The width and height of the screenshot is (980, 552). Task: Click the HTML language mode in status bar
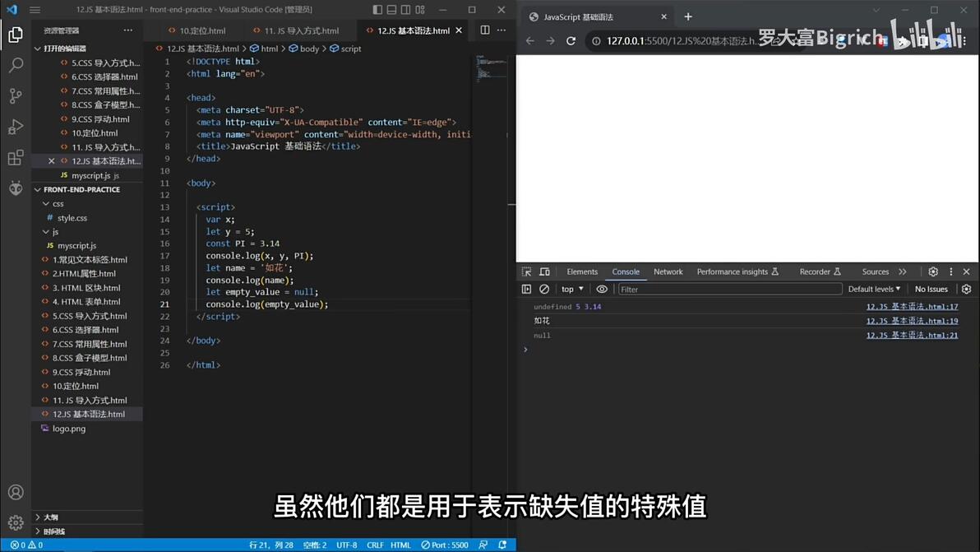[x=400, y=545]
